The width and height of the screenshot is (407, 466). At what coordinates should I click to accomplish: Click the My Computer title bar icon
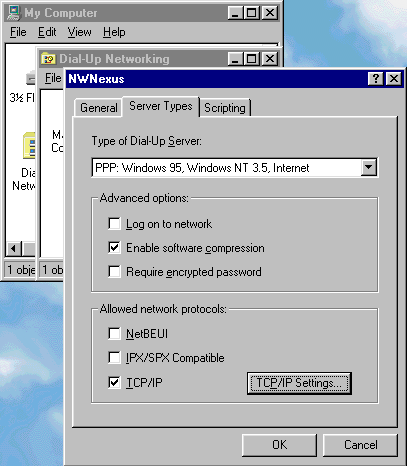(x=14, y=13)
